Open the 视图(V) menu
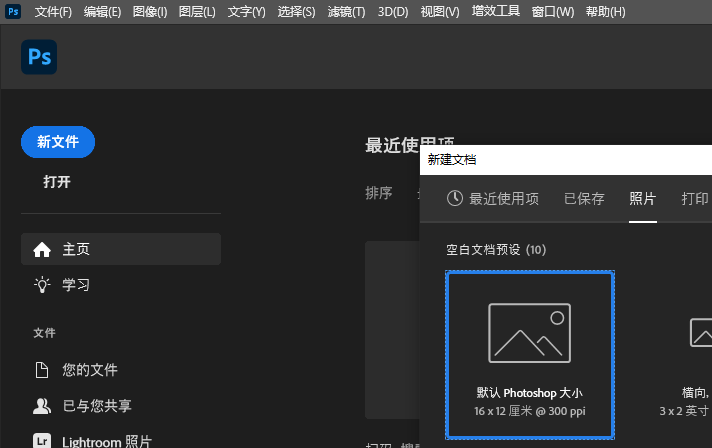712x448 pixels. pos(440,12)
